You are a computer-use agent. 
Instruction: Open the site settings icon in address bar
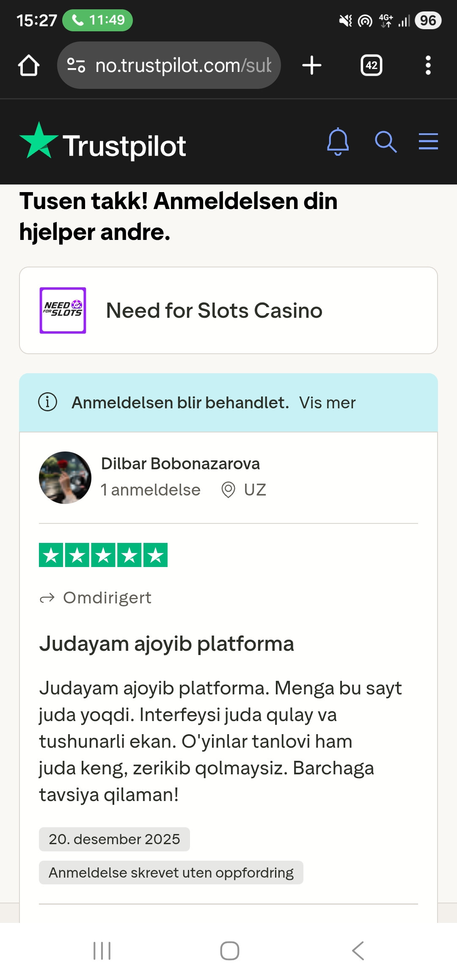(x=77, y=65)
